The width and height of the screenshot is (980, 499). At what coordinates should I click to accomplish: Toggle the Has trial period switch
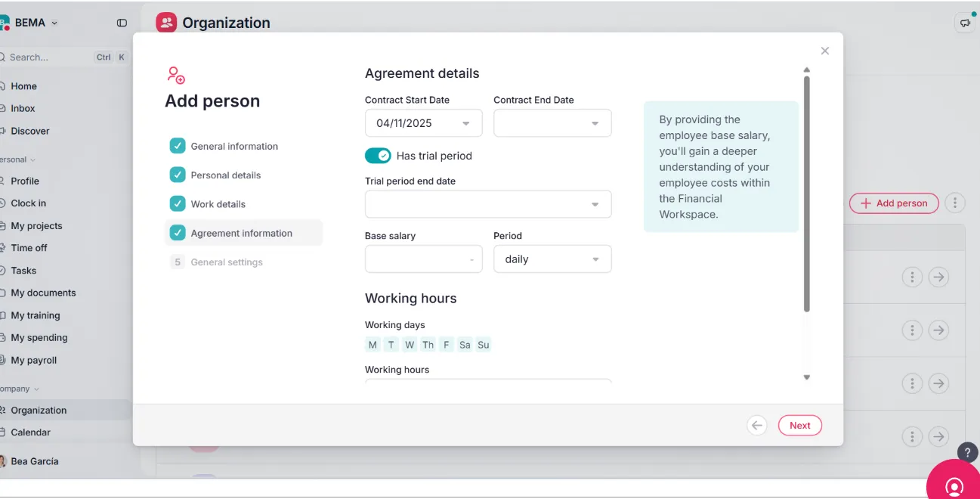click(x=378, y=156)
